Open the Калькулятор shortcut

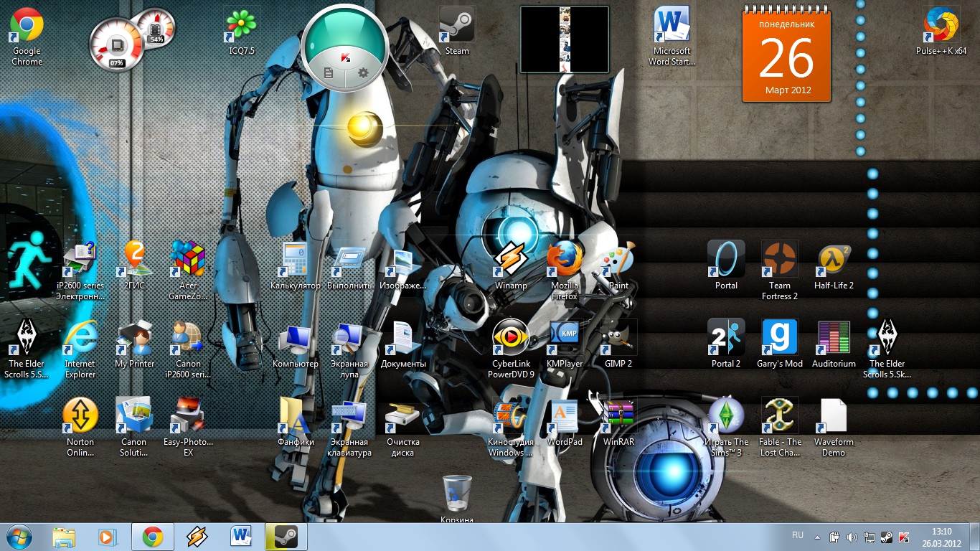(x=296, y=266)
